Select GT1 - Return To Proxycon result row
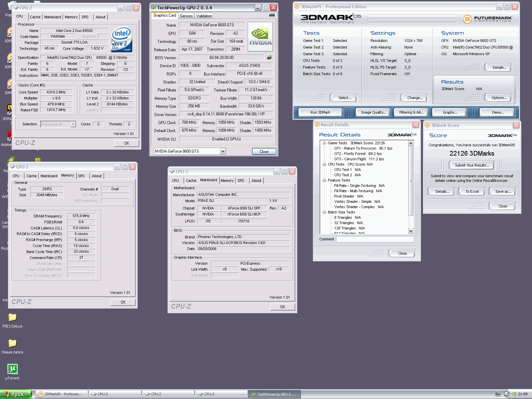This screenshot has width=532, height=399. [363, 148]
